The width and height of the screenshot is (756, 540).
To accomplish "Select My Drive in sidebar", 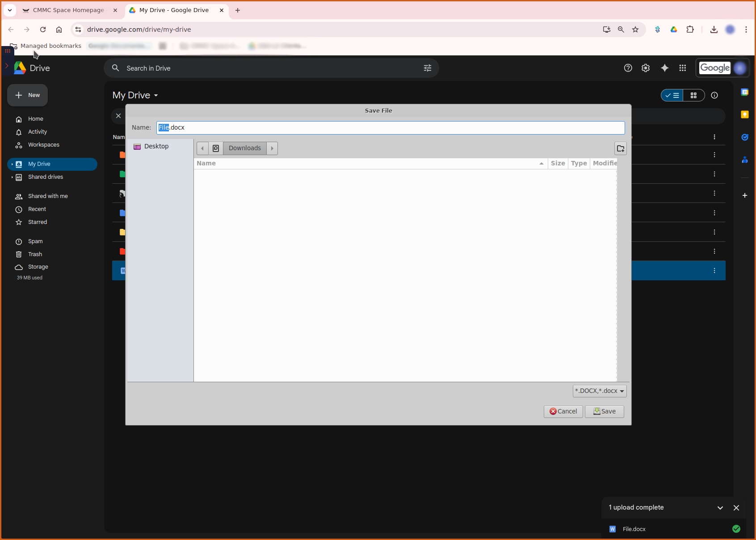I will [53, 164].
